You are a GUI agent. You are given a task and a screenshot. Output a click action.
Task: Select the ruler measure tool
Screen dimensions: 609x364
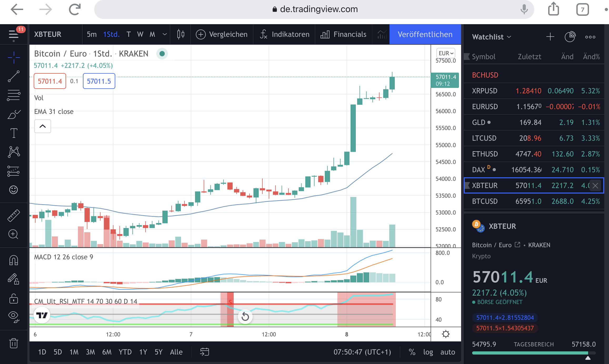pos(14,215)
